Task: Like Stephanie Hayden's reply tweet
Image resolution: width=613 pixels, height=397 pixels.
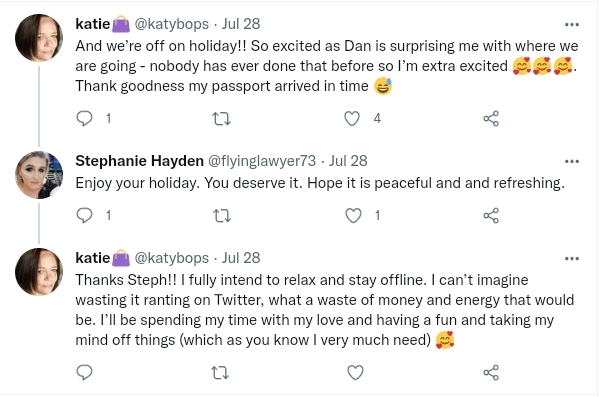Action: (x=353, y=216)
